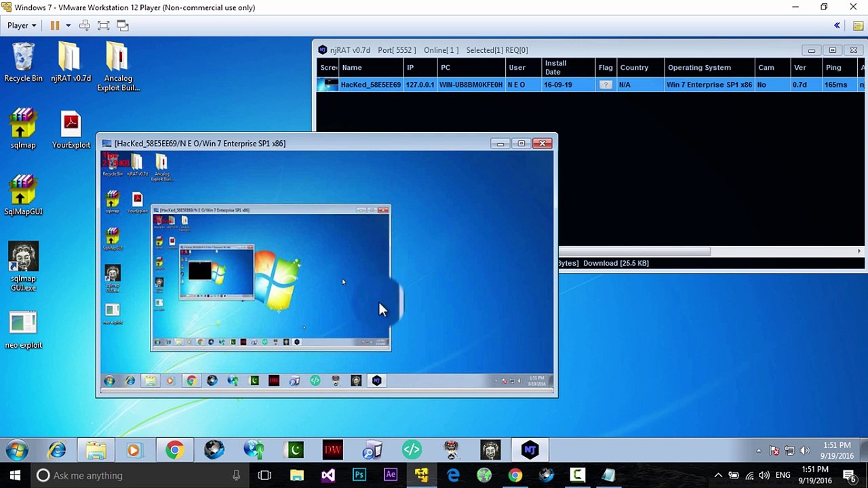Open VMware message log note icon
Screen dimensions: 868x488
click(x=858, y=26)
